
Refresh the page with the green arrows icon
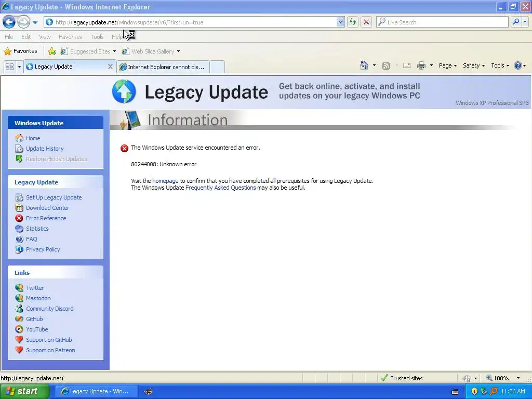pos(353,22)
